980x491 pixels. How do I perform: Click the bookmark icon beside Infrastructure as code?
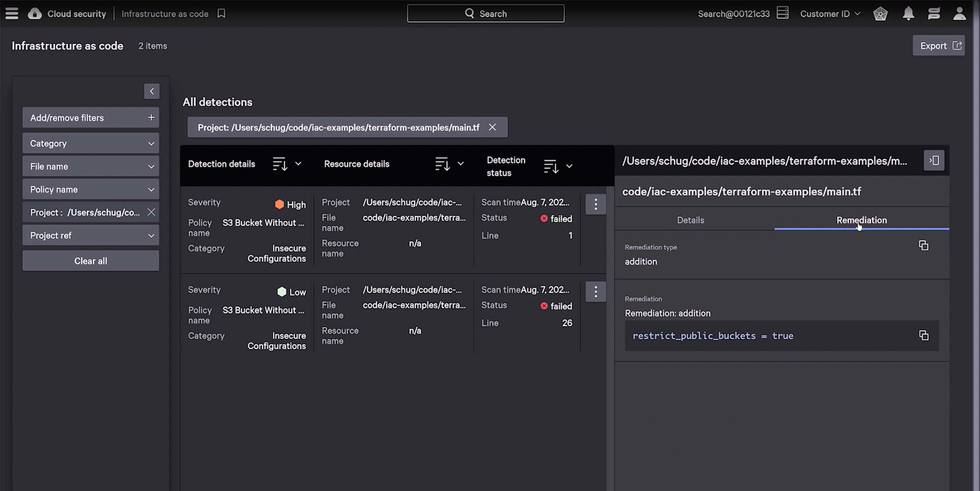point(221,13)
